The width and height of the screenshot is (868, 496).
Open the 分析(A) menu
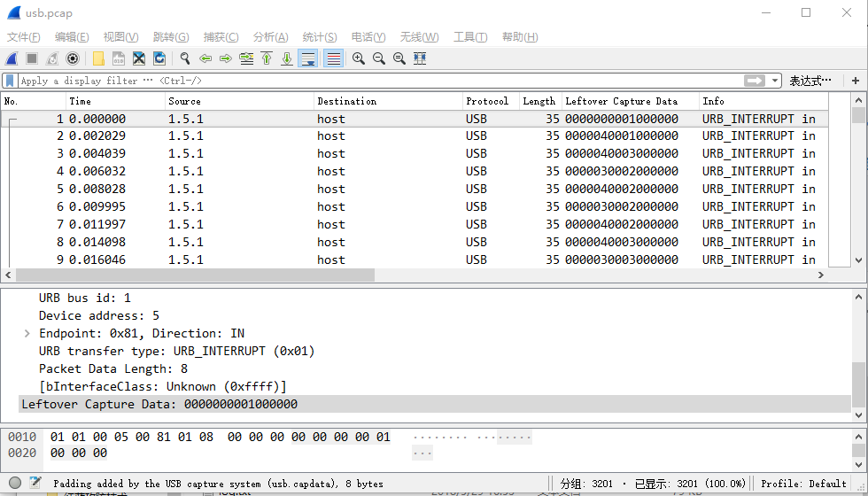[x=270, y=37]
